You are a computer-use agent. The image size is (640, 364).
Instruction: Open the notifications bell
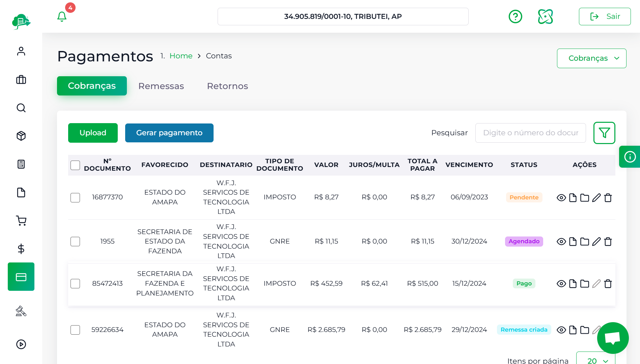[62, 17]
